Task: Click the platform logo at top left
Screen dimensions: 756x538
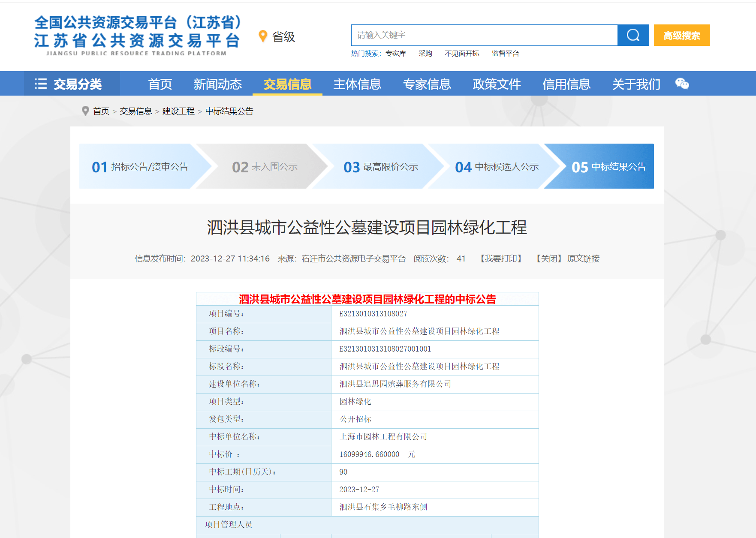Action: tap(137, 36)
